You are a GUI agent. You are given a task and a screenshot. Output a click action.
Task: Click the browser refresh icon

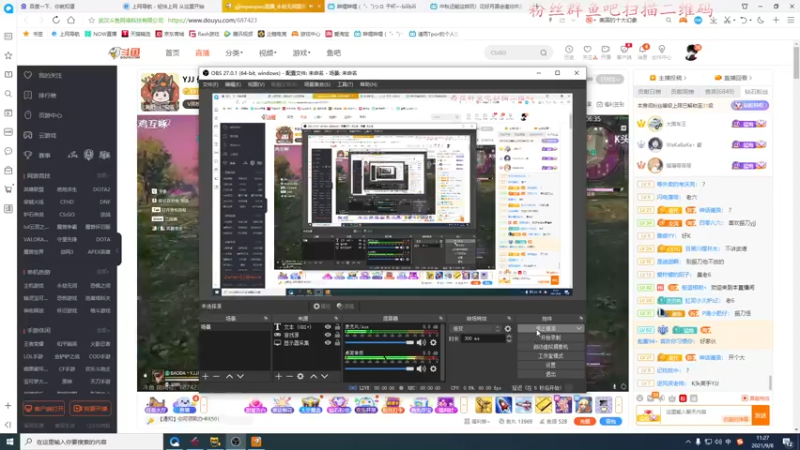tap(56, 20)
